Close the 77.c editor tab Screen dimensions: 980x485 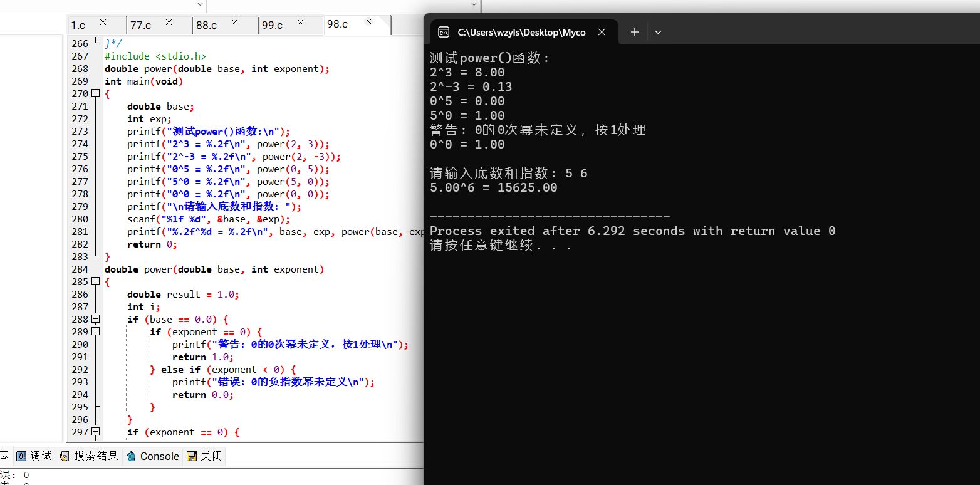click(x=169, y=23)
